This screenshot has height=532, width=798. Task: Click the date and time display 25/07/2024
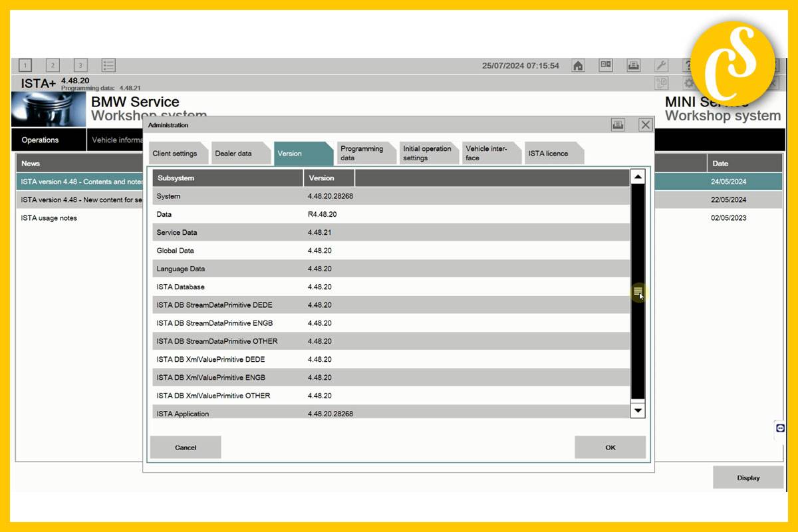521,66
